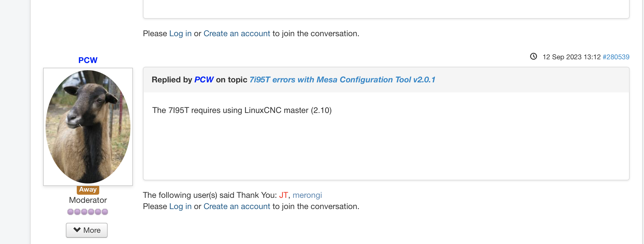Click upper Create an account link
Screen dimensions: 644x244
[x=237, y=33]
